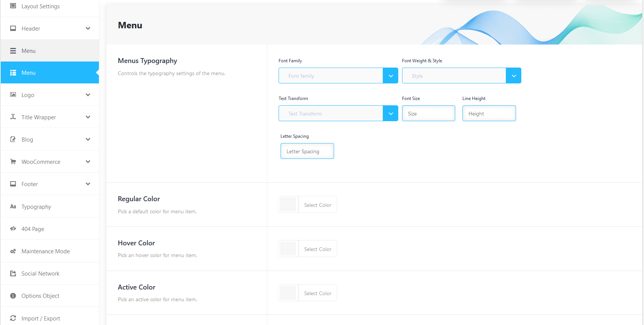The image size is (644, 325).
Task: Expand the Logo section chevron
Action: (x=88, y=95)
